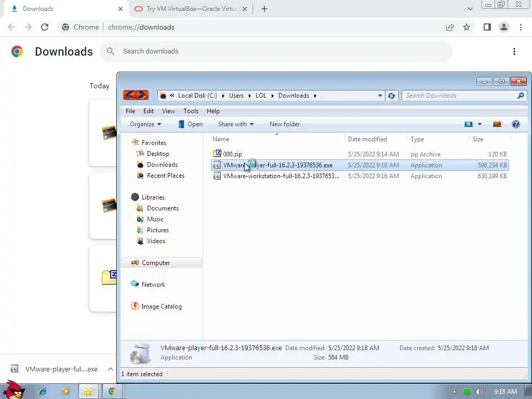Open Chrome side panel icon
The image size is (532, 399).
click(487, 27)
